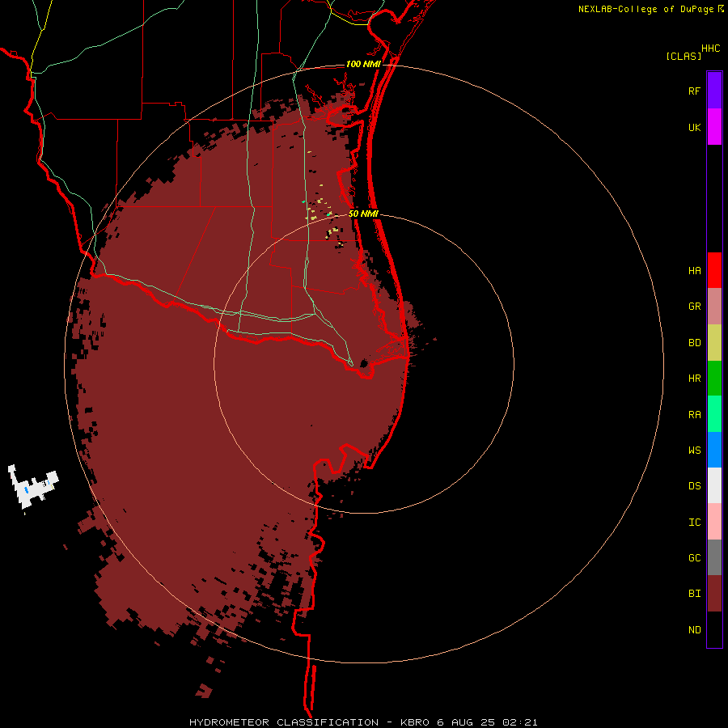Select the BD yellow legend swatch

(x=714, y=343)
